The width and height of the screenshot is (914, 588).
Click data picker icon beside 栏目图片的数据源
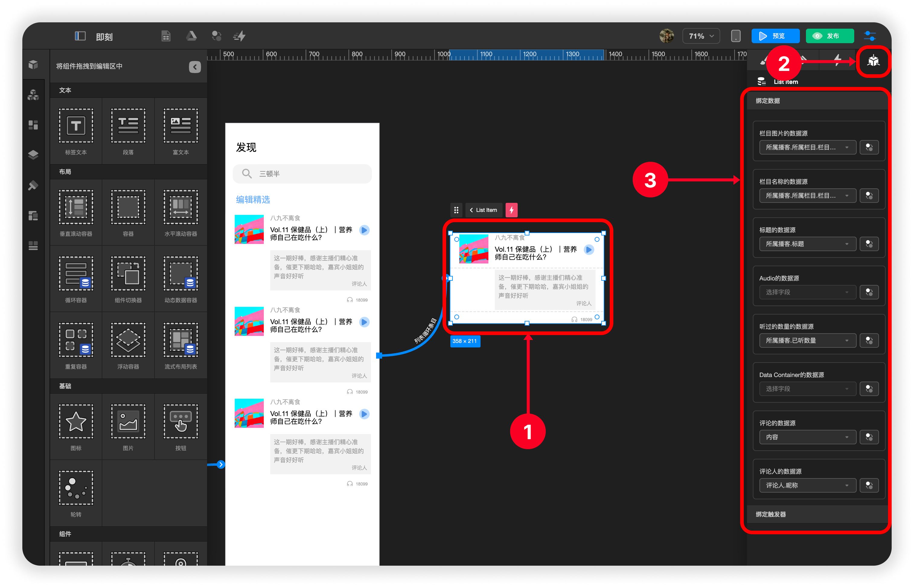[869, 147]
